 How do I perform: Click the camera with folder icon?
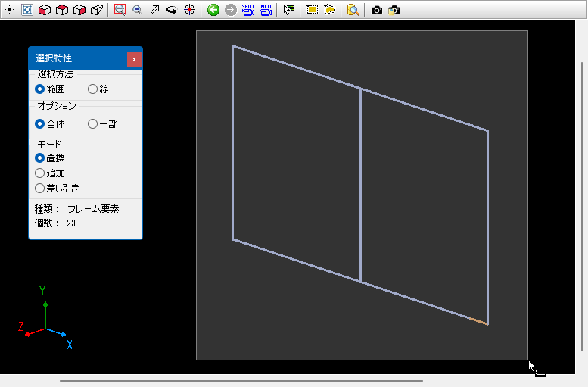394,10
